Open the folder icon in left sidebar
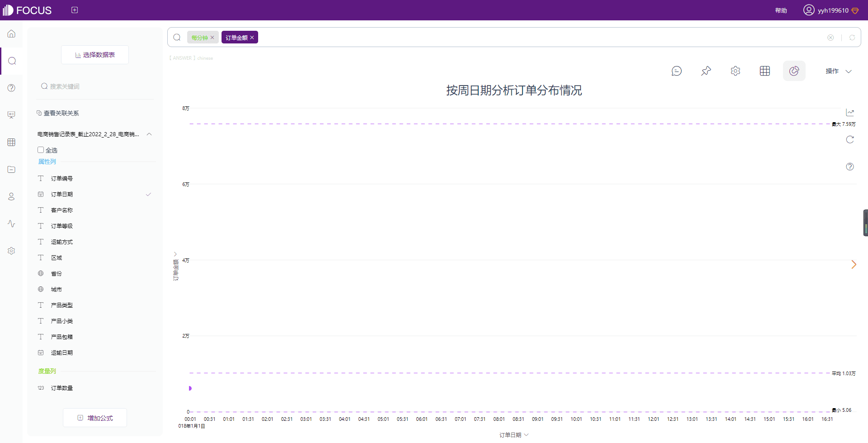Viewport: 868px width, 443px height. pos(11,169)
